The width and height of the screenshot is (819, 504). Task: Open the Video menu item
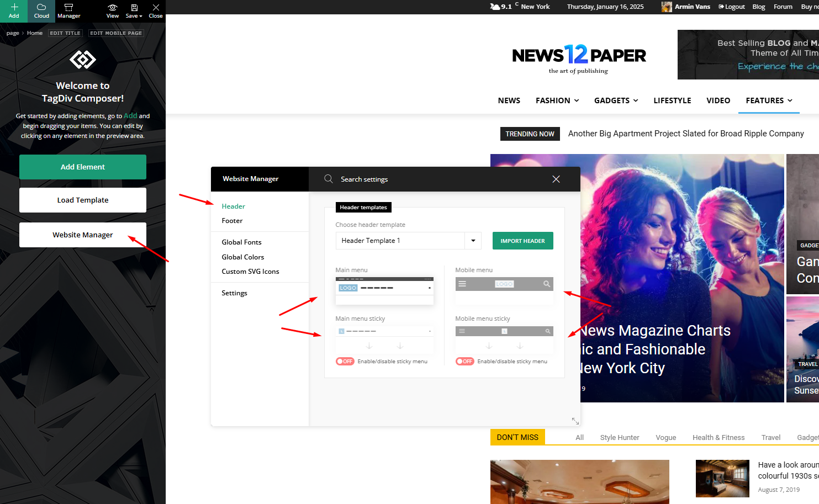(718, 100)
